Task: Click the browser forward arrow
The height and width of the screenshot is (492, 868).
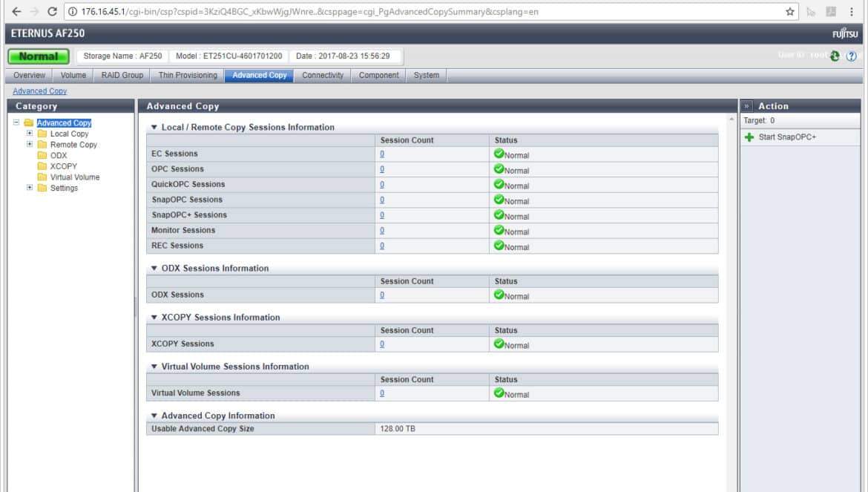Action: coord(34,12)
